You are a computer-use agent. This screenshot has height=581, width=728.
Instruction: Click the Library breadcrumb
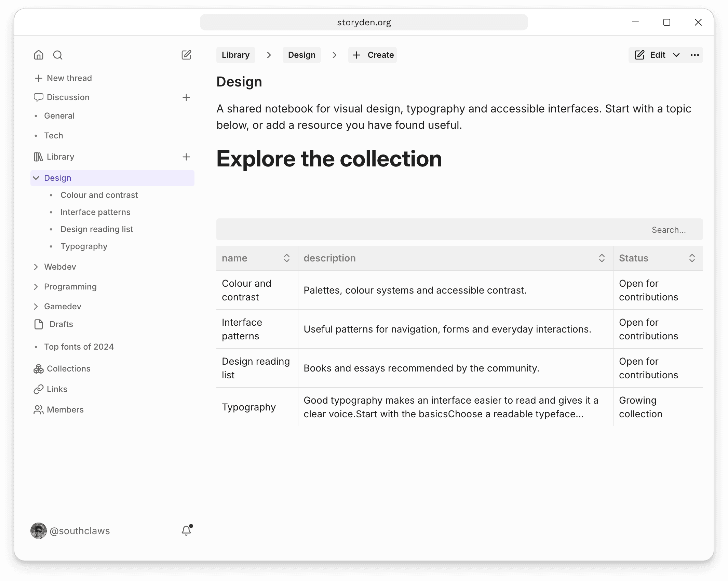click(x=236, y=55)
